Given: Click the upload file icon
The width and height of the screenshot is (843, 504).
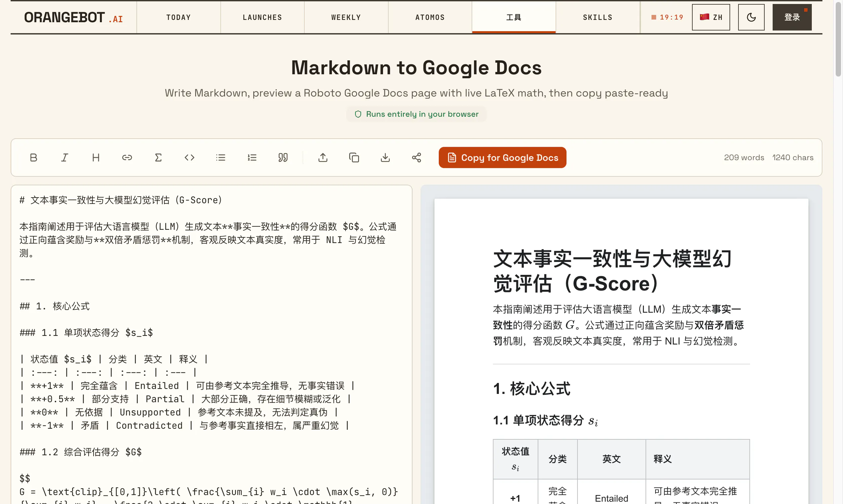Looking at the screenshot, I should pos(323,157).
